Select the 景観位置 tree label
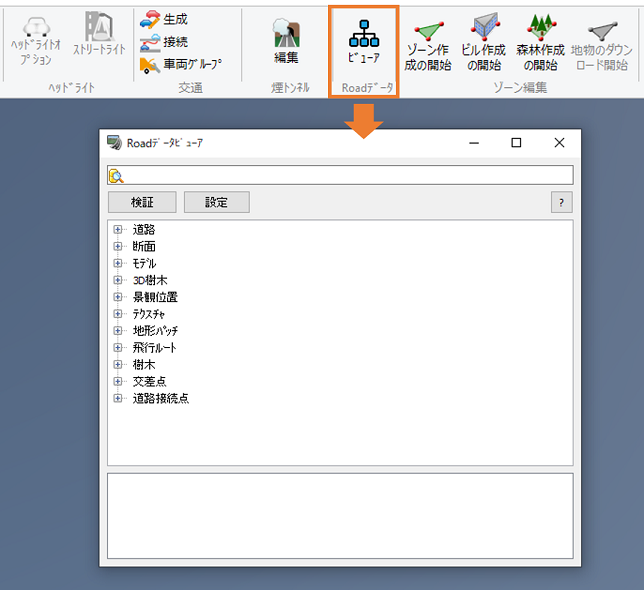 point(155,297)
